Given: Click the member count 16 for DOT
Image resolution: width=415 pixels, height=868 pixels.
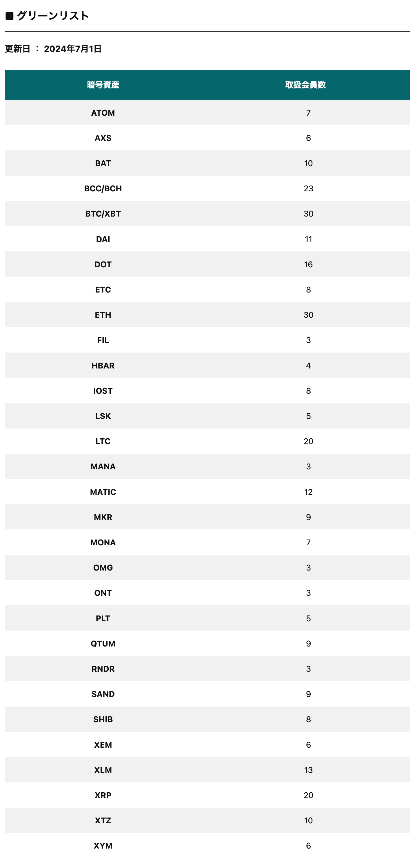Looking at the screenshot, I should (308, 264).
